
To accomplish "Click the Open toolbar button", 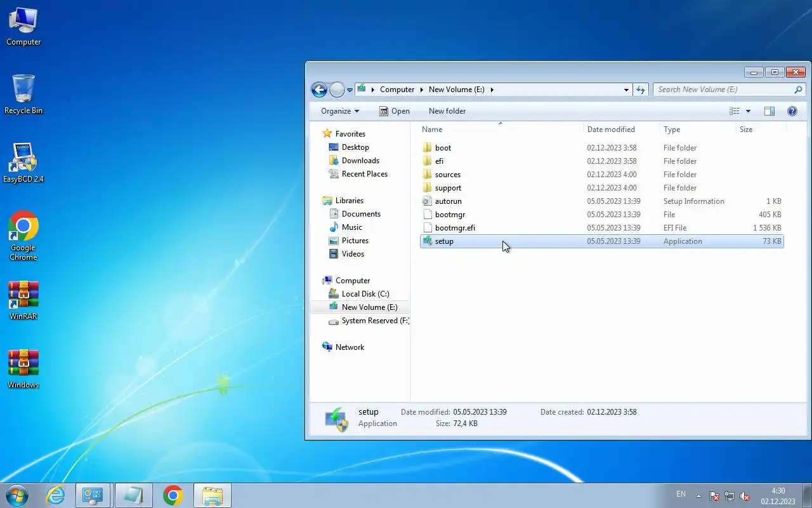I will (394, 111).
